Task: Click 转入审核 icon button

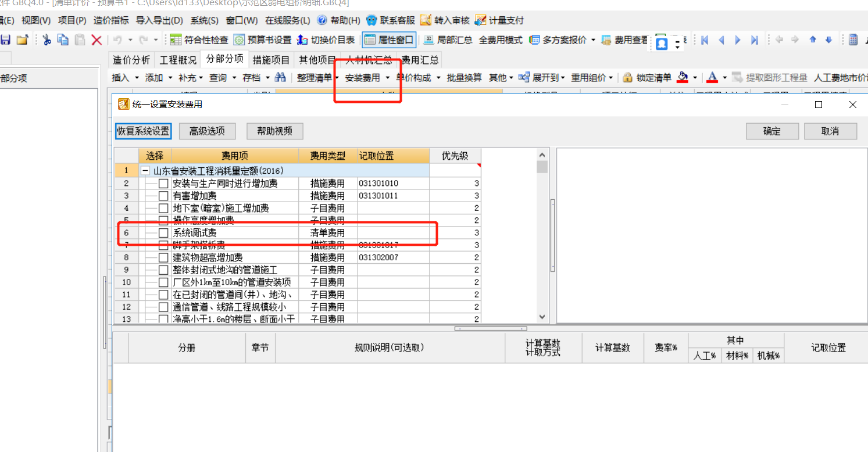Action: coord(445,20)
